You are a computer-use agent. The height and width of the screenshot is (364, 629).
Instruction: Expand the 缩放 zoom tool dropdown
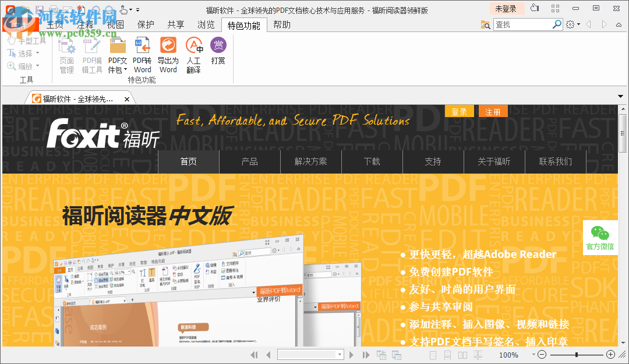click(38, 66)
